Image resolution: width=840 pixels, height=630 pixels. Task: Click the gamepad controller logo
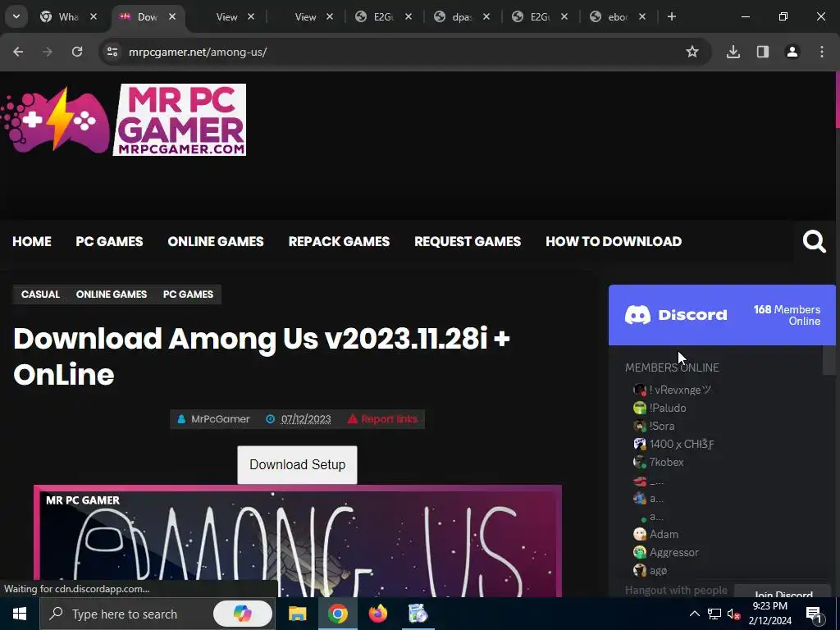tap(56, 120)
